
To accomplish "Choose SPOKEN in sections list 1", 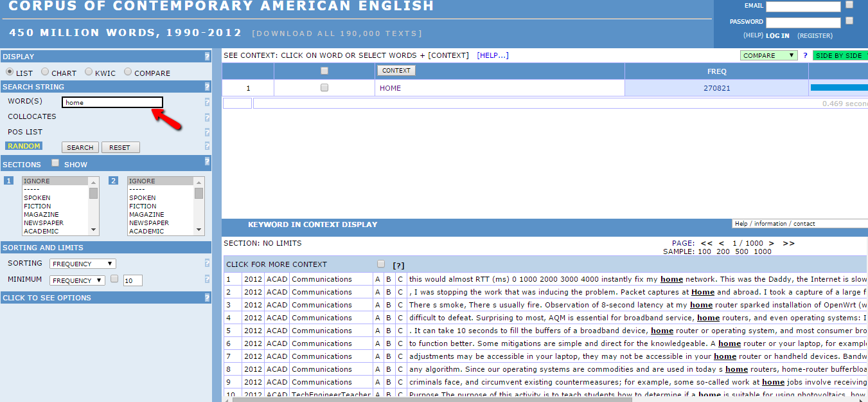I will (37, 198).
